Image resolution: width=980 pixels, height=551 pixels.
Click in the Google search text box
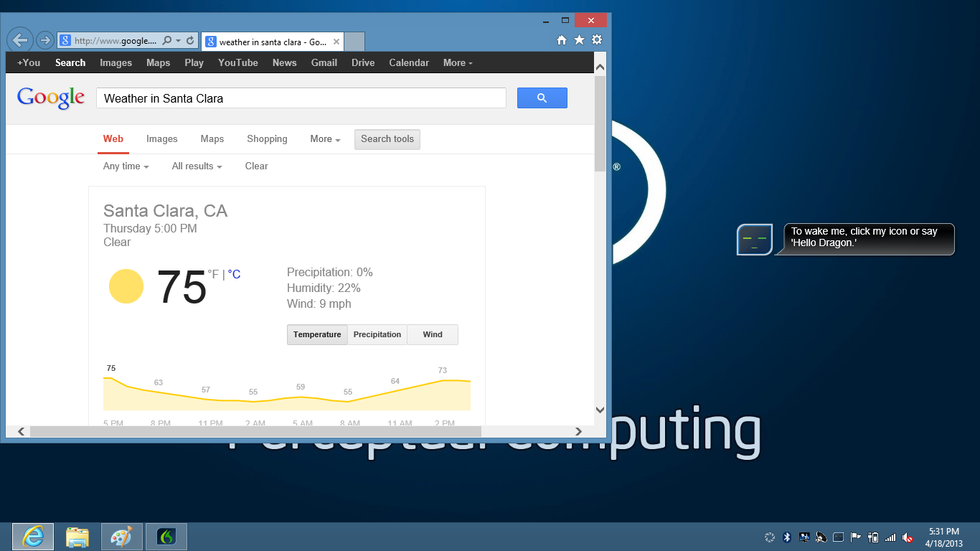[301, 98]
